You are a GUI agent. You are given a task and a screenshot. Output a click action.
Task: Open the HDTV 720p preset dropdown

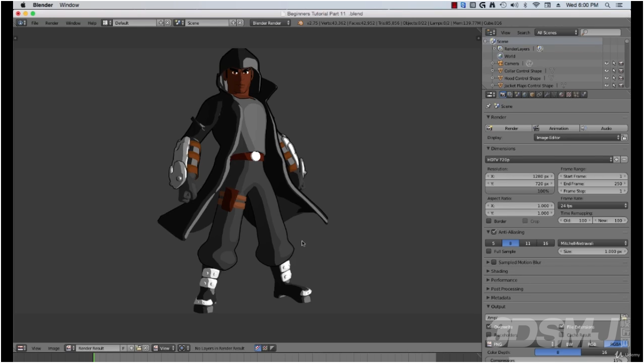[x=549, y=159]
